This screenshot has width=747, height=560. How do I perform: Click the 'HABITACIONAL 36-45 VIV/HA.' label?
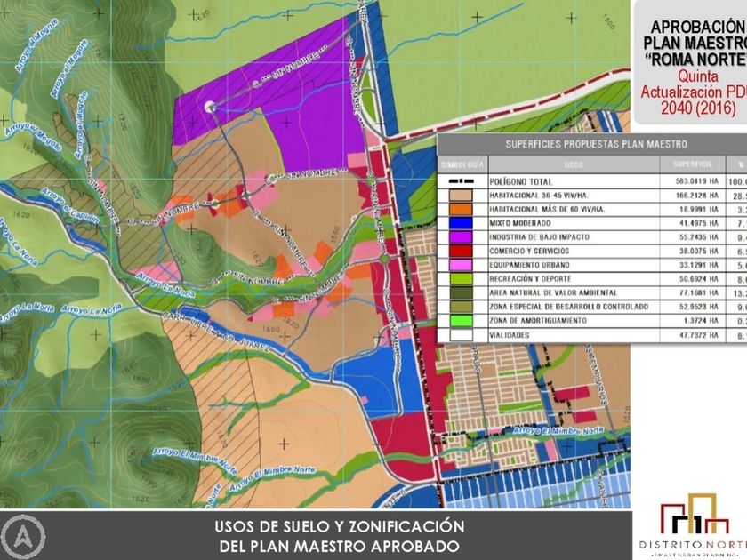point(539,196)
